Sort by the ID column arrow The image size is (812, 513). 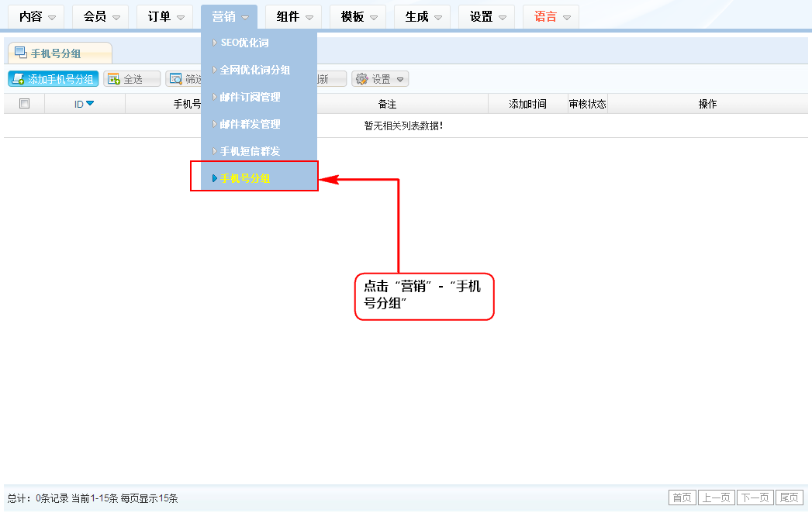pyautogui.click(x=90, y=104)
